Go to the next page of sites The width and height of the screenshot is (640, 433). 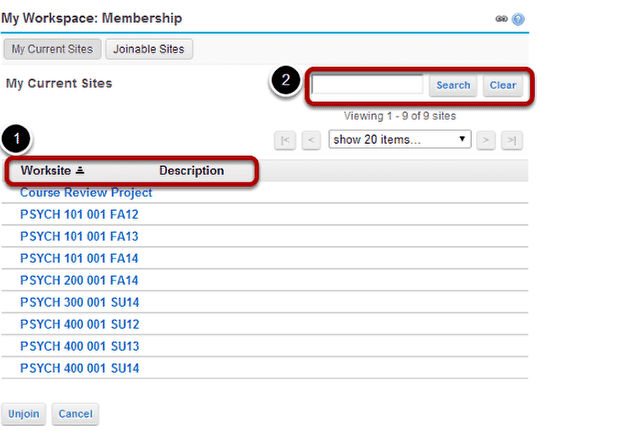[x=486, y=140]
